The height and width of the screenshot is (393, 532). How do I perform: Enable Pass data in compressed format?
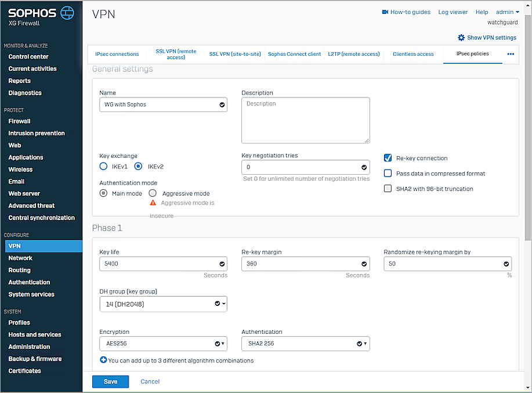click(388, 174)
